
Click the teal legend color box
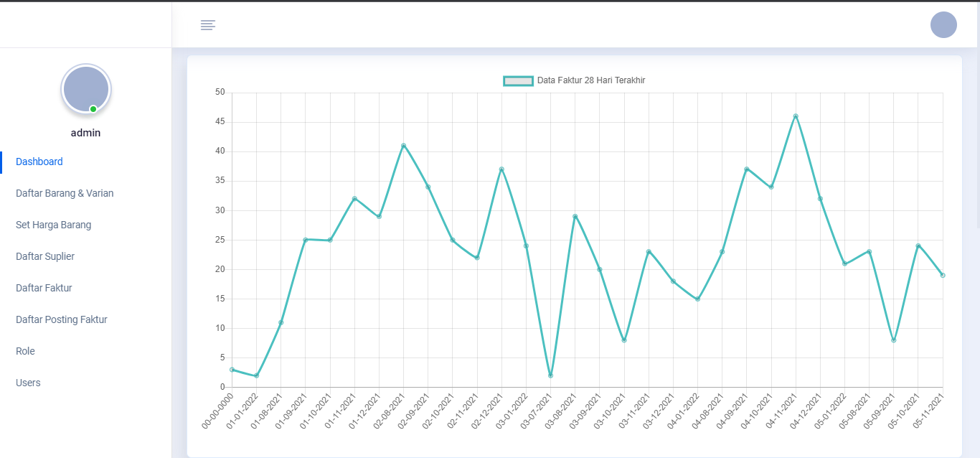point(518,80)
